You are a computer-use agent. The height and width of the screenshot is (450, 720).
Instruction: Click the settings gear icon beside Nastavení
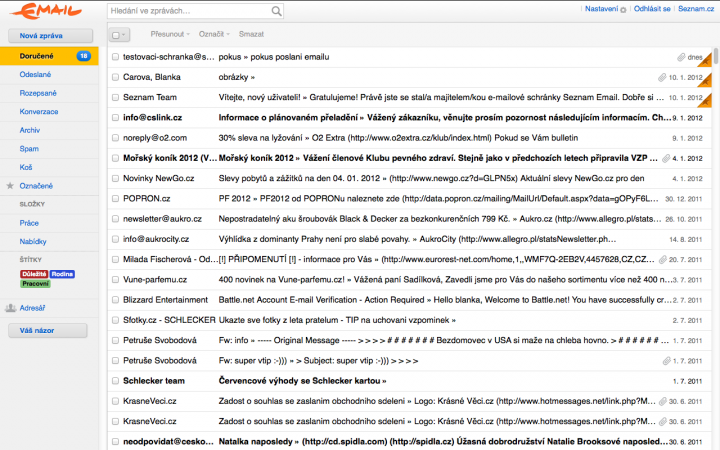[623, 10]
